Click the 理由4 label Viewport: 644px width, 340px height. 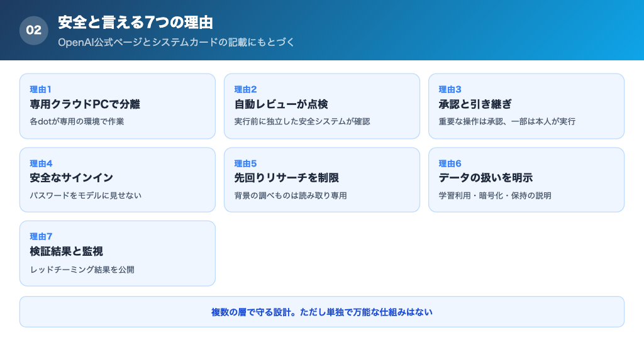[x=41, y=163]
